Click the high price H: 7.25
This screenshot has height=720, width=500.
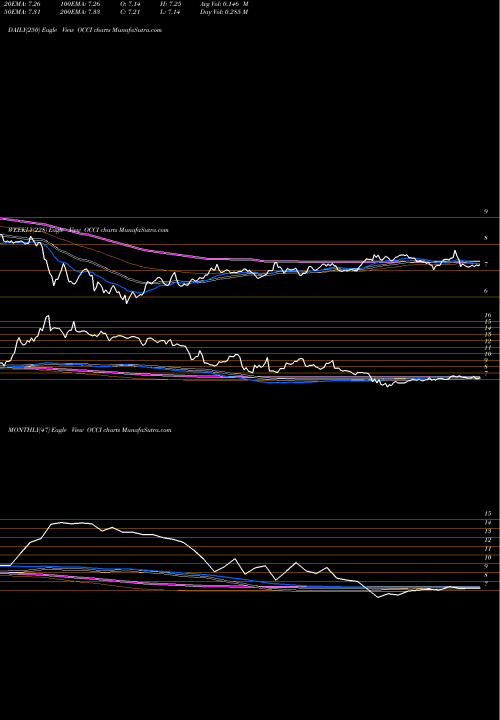(169, 4)
